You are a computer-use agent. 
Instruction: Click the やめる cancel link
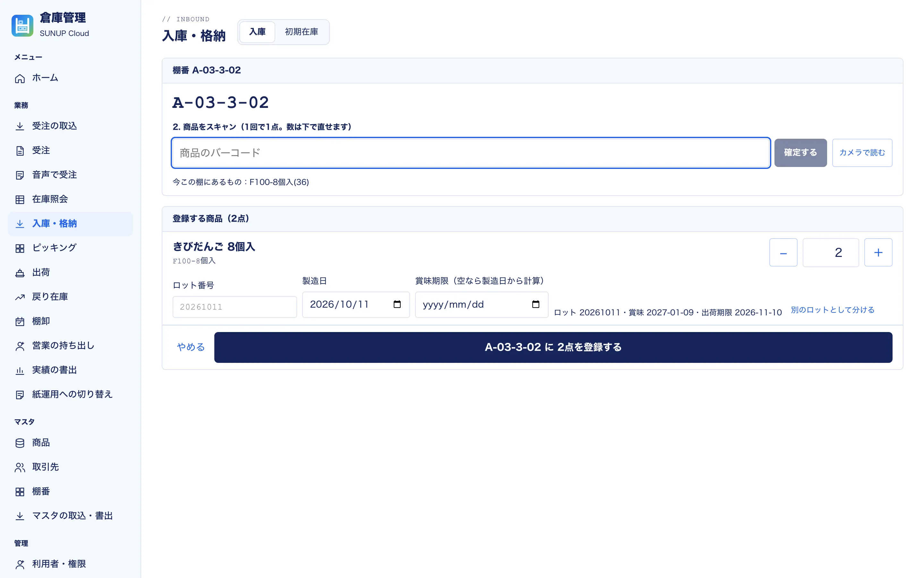click(191, 347)
